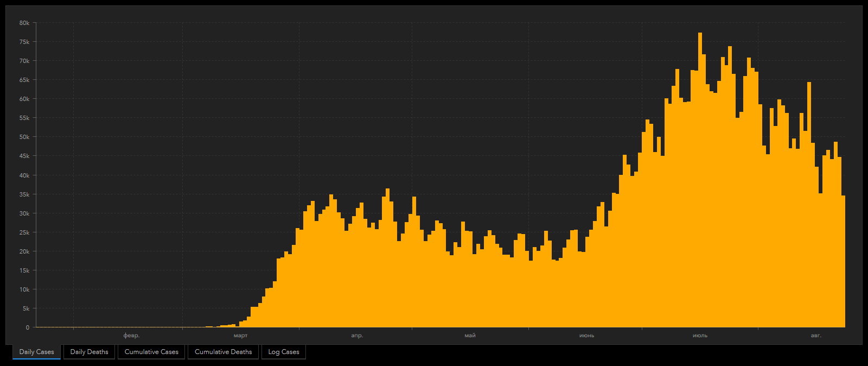Select the 'апр.' x-axis month label

pyautogui.click(x=357, y=336)
